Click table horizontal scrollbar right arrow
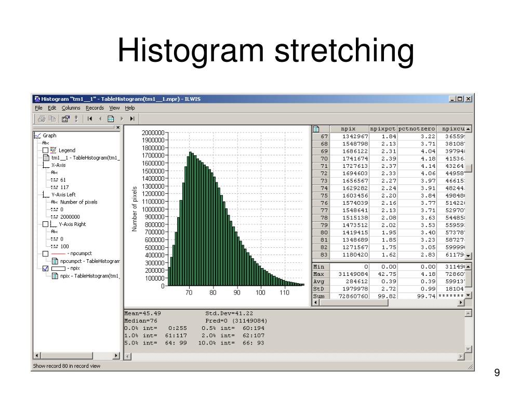 (x=460, y=303)
